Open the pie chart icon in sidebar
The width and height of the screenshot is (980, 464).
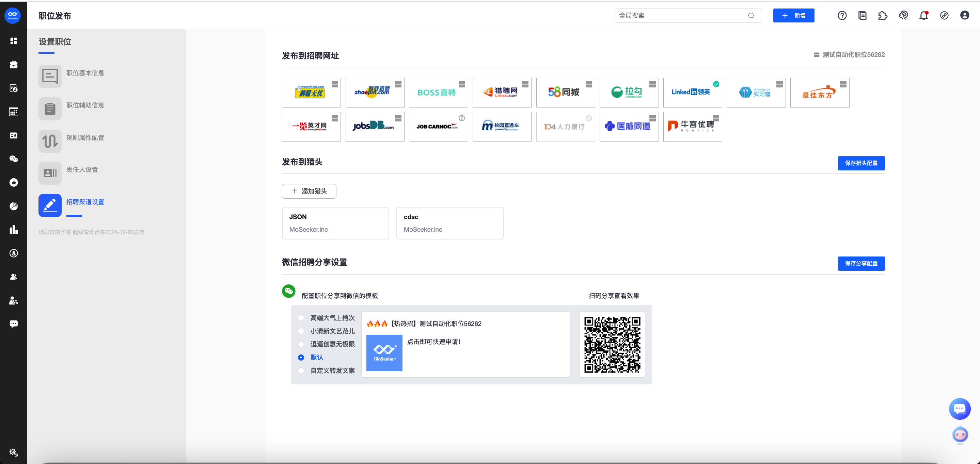point(14,206)
